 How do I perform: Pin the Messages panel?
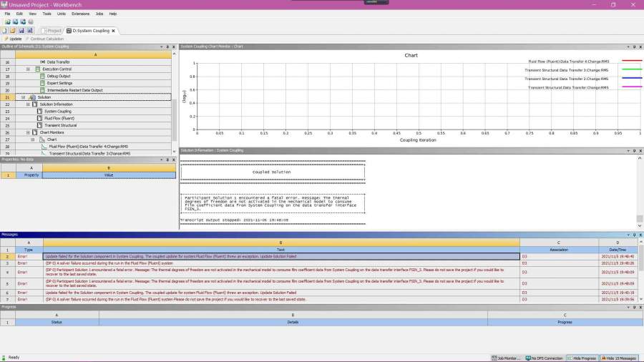(634, 234)
